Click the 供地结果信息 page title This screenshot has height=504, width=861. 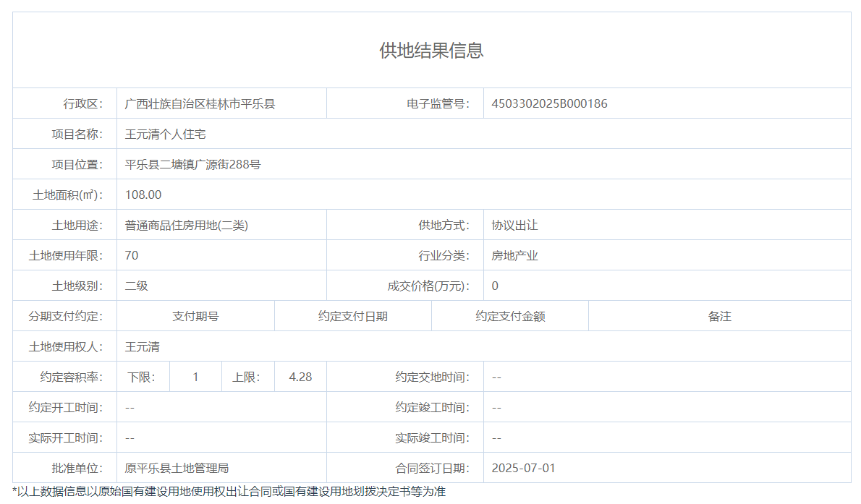click(431, 51)
